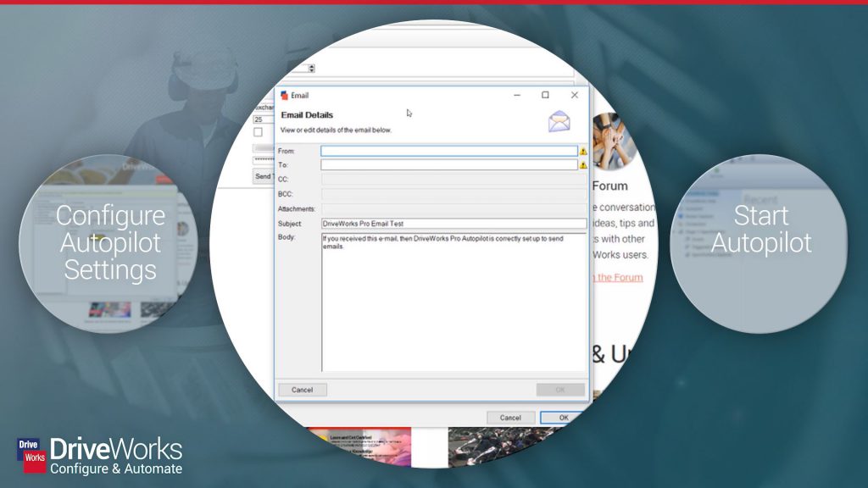
Task: Click the port field showing 25
Action: click(x=264, y=119)
